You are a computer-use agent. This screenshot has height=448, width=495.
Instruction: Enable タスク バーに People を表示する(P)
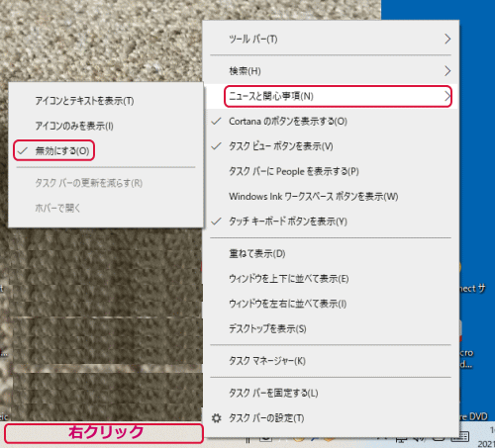(331, 171)
